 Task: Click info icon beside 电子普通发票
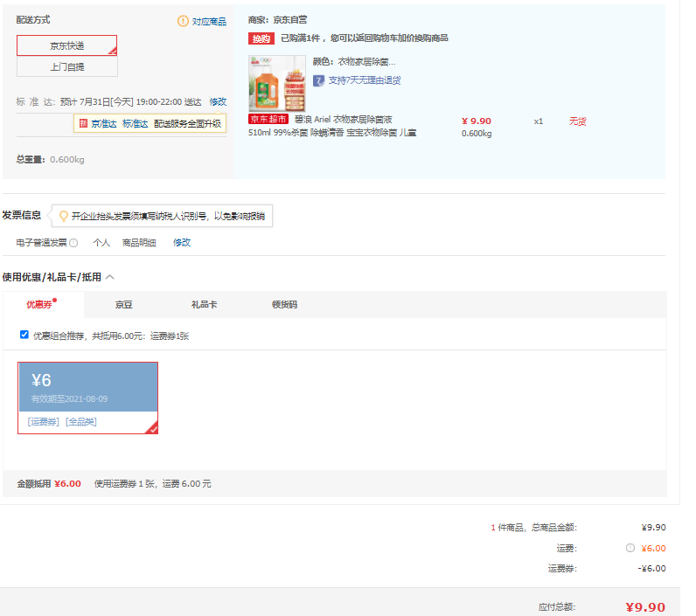pos(73,243)
